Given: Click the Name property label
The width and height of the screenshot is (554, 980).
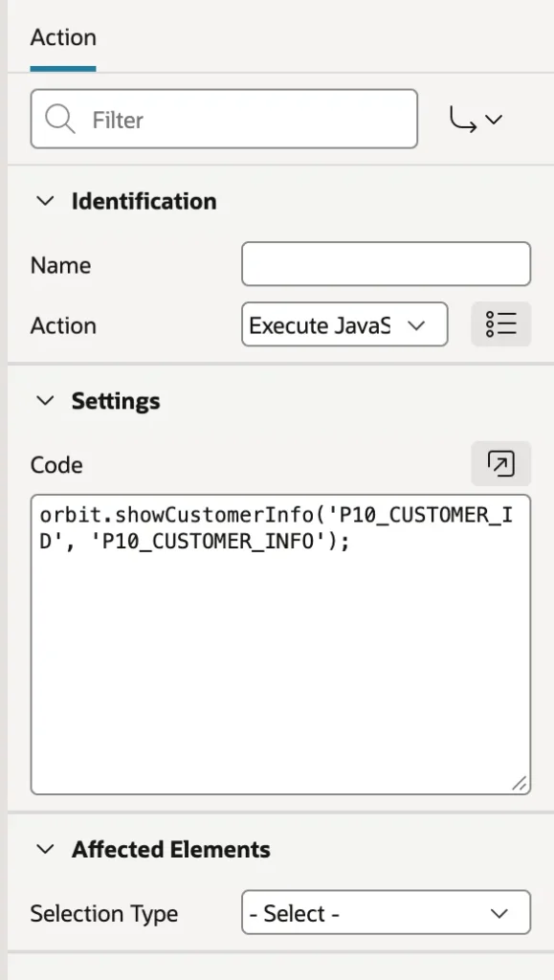Looking at the screenshot, I should click(60, 265).
